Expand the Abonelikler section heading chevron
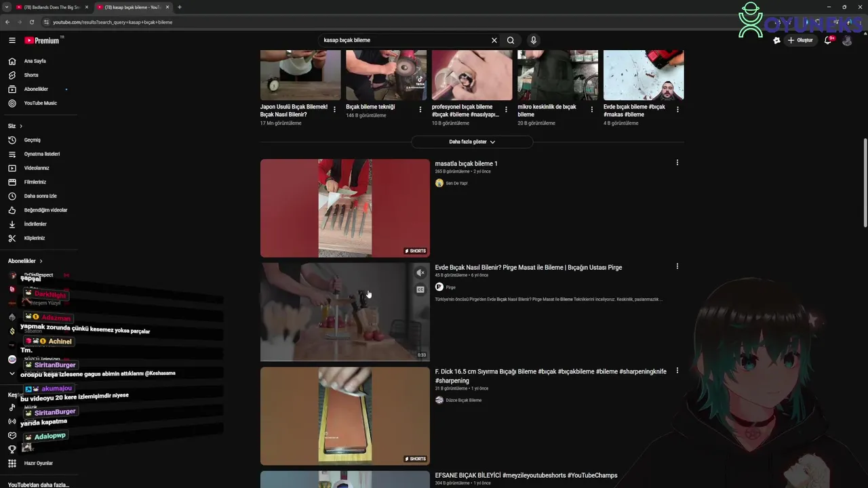The image size is (868, 488). tap(41, 261)
